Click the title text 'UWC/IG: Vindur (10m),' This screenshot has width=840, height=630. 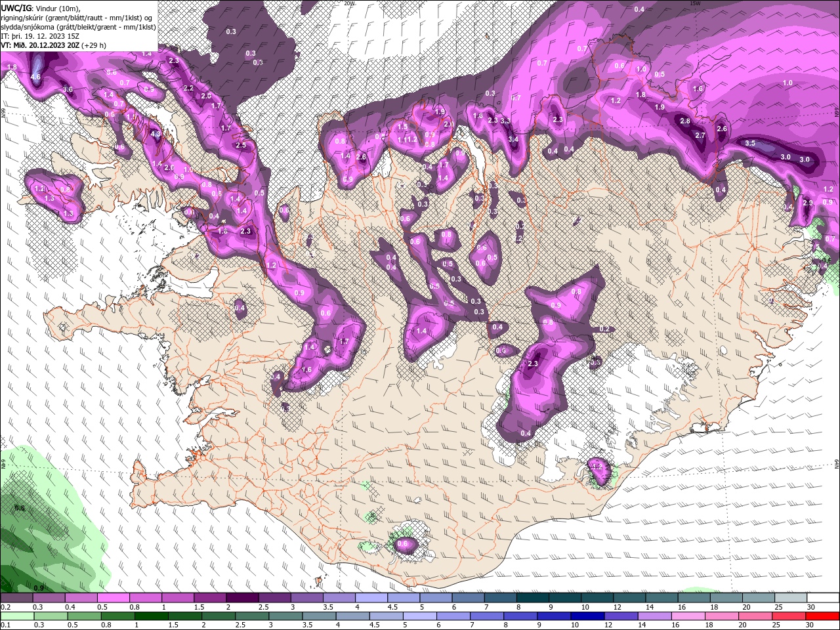[41, 8]
